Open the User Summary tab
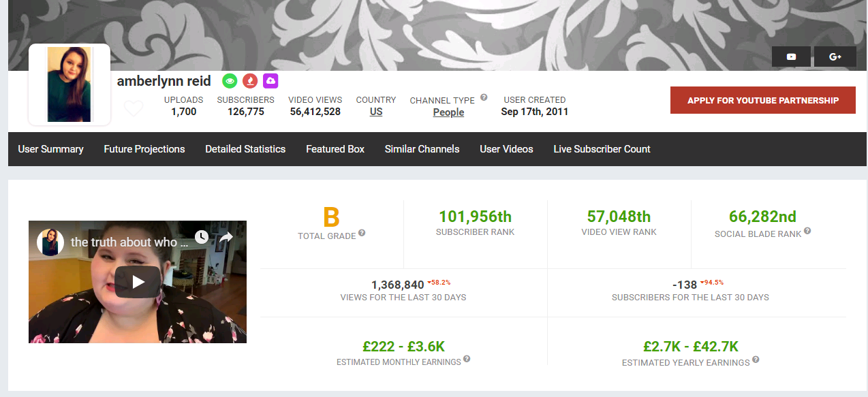This screenshot has width=868, height=397. pyautogui.click(x=50, y=148)
